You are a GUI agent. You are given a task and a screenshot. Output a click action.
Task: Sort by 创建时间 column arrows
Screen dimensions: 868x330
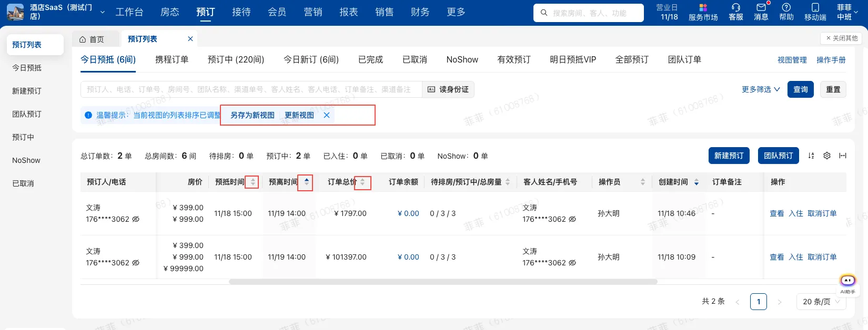(697, 182)
